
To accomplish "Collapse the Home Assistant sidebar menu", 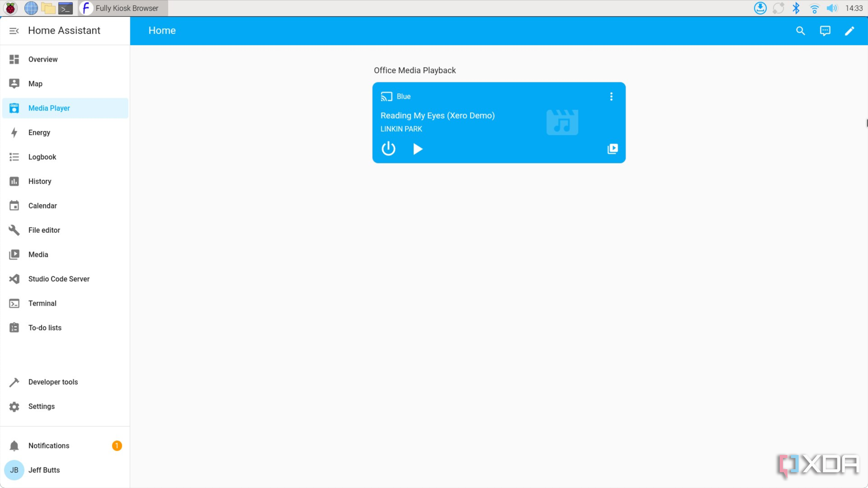I will click(14, 31).
